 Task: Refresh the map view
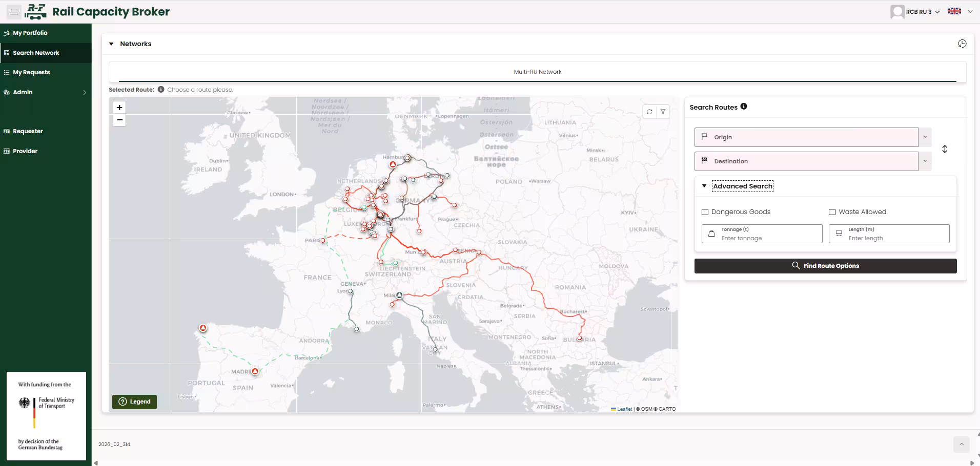[649, 112]
